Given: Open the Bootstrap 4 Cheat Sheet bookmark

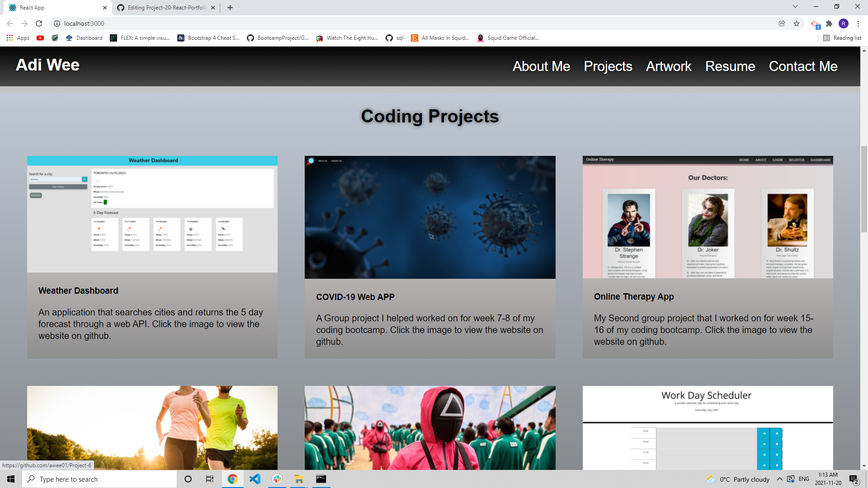Looking at the screenshot, I should coord(208,38).
